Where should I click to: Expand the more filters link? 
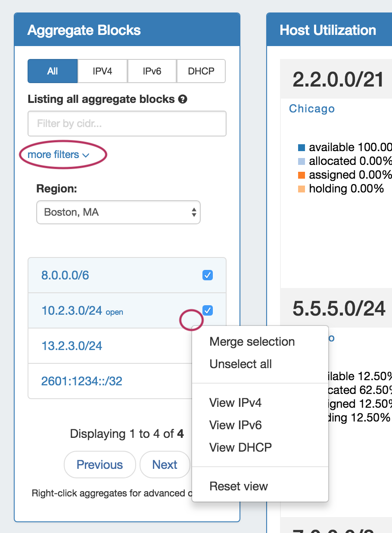(58, 155)
